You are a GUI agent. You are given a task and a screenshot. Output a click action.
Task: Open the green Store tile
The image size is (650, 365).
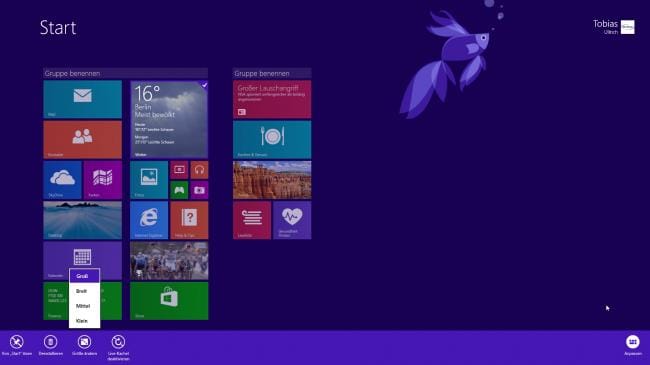click(169, 301)
